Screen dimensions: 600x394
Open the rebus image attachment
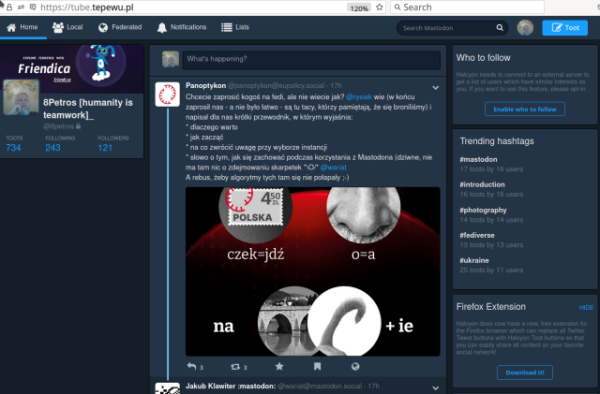coord(313,272)
